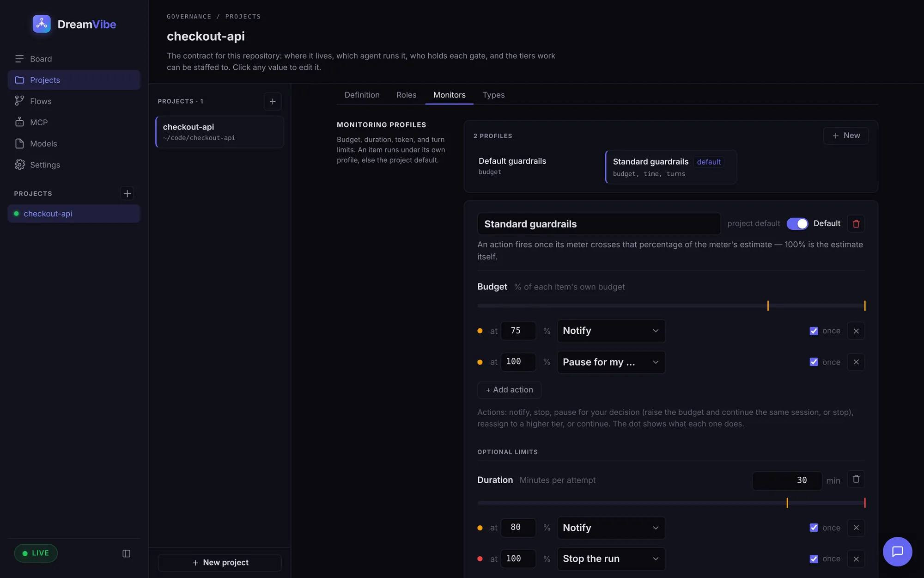This screenshot has height=578, width=924.
Task: Switch to the Roles tab
Action: [406, 95]
